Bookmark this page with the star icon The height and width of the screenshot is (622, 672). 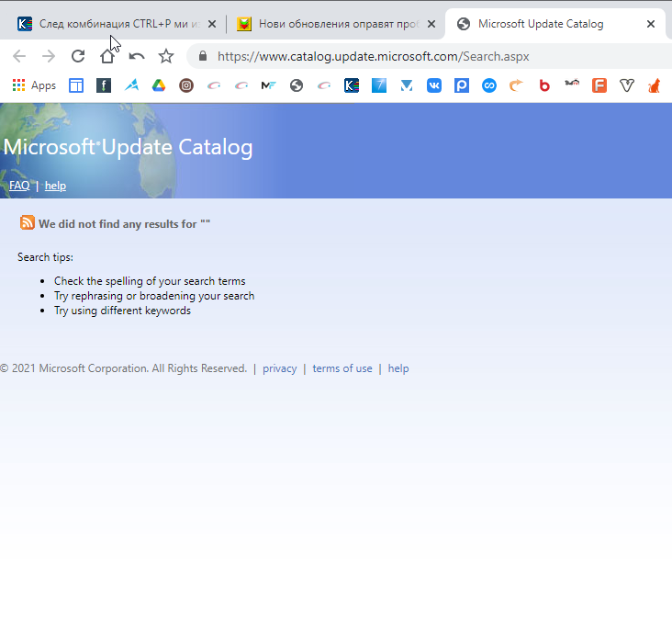tap(166, 56)
